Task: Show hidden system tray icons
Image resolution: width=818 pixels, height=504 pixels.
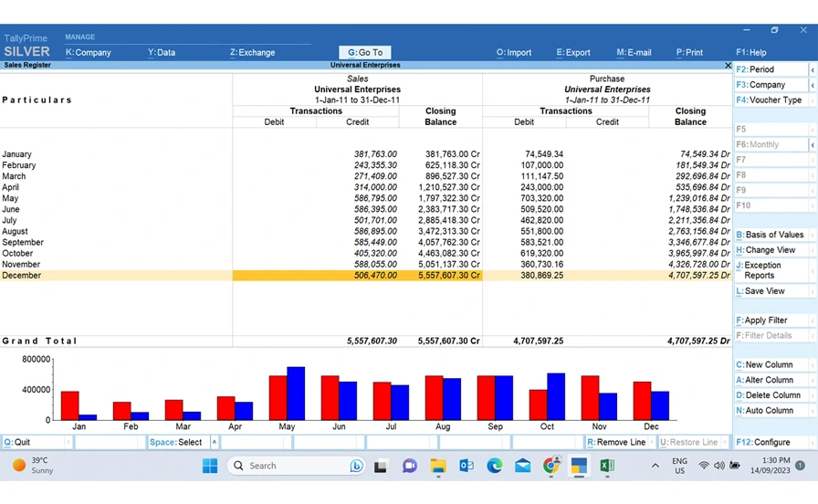Action: point(655,466)
